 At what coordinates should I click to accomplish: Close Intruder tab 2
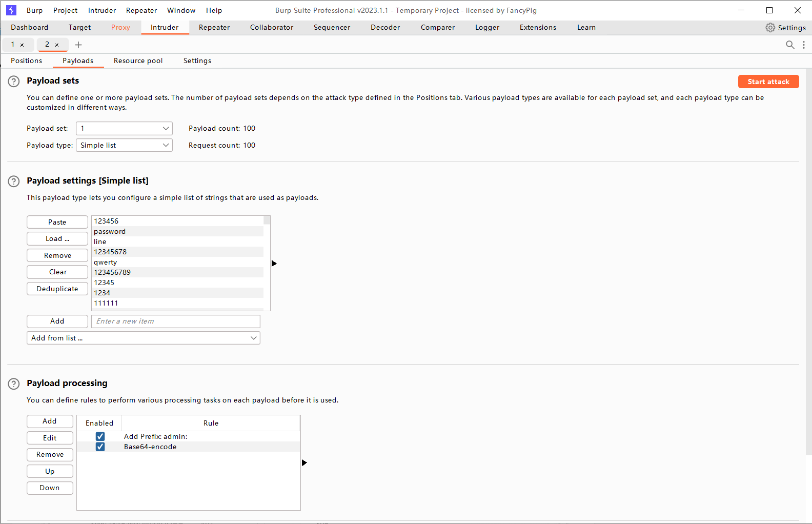57,45
